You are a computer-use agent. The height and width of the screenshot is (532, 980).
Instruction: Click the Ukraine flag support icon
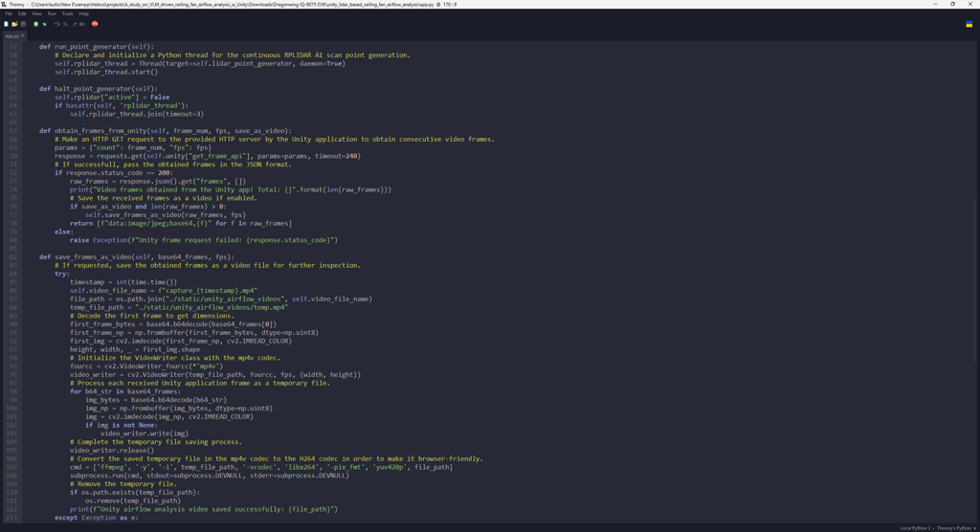(969, 24)
